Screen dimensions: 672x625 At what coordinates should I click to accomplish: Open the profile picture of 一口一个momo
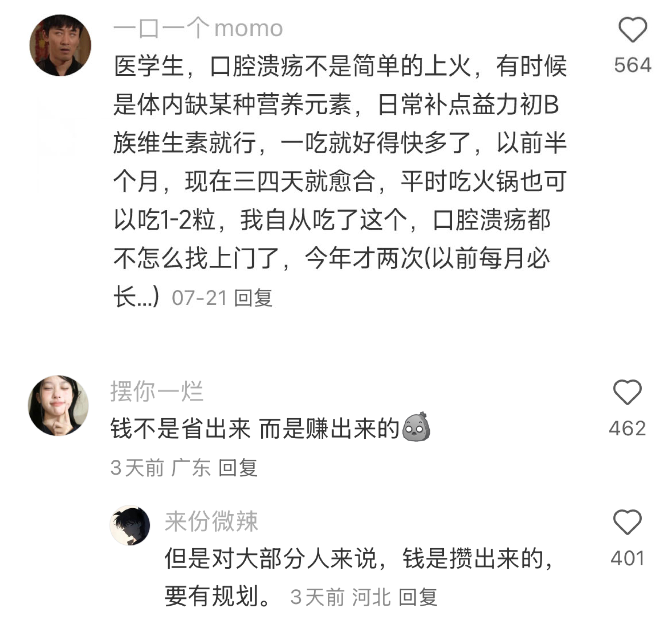(x=60, y=45)
